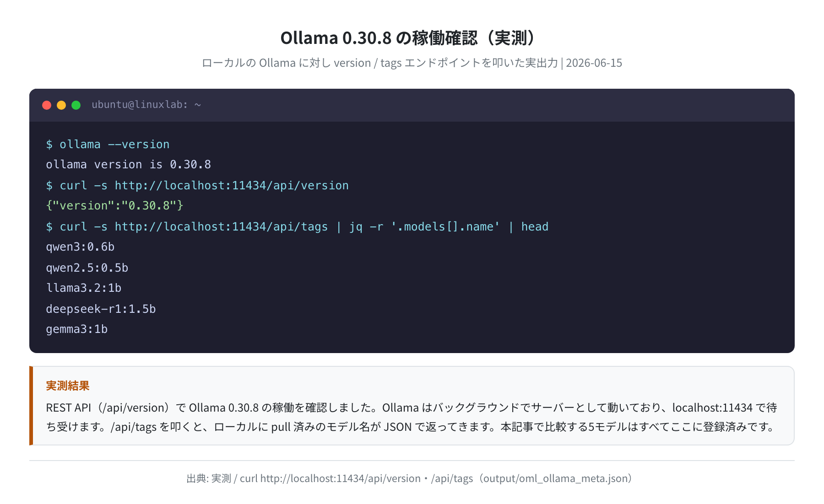Image resolution: width=824 pixels, height=504 pixels.
Task: Click the JSON version output line
Action: 114,206
